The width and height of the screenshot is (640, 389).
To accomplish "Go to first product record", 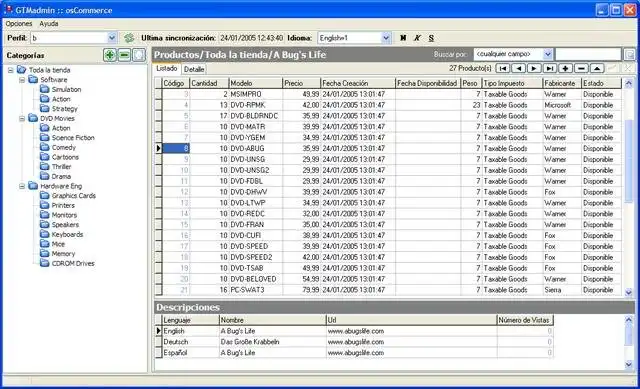I will tap(503, 68).
